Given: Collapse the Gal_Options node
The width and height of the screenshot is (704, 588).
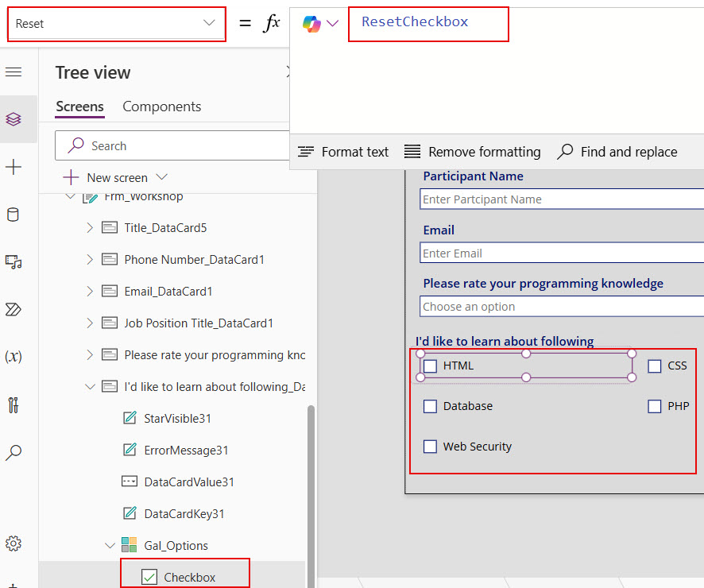Looking at the screenshot, I should [110, 545].
